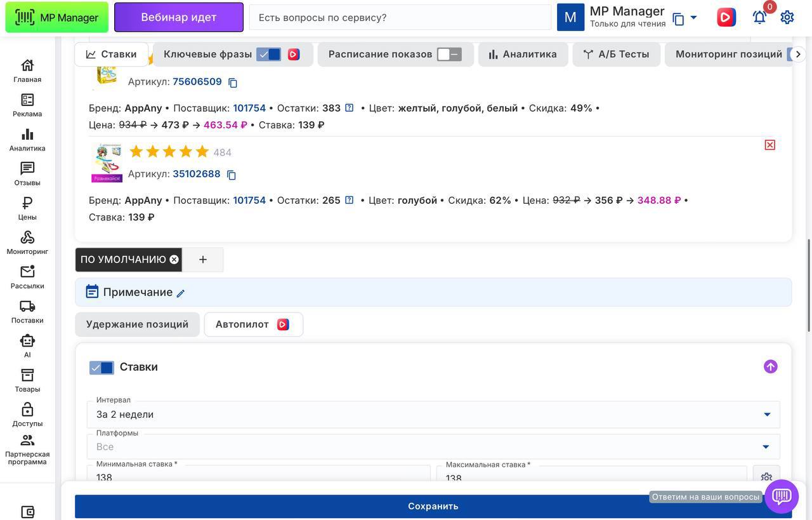The height and width of the screenshot is (520, 812).
Task: Open the Мониторинг sidebar icon
Action: click(x=27, y=243)
